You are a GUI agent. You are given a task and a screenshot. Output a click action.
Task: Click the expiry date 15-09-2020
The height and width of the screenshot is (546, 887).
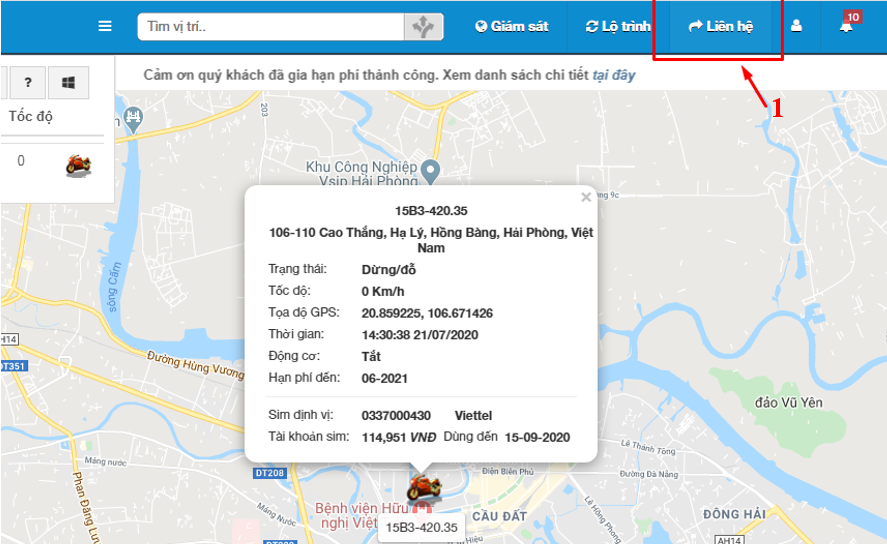click(x=537, y=437)
